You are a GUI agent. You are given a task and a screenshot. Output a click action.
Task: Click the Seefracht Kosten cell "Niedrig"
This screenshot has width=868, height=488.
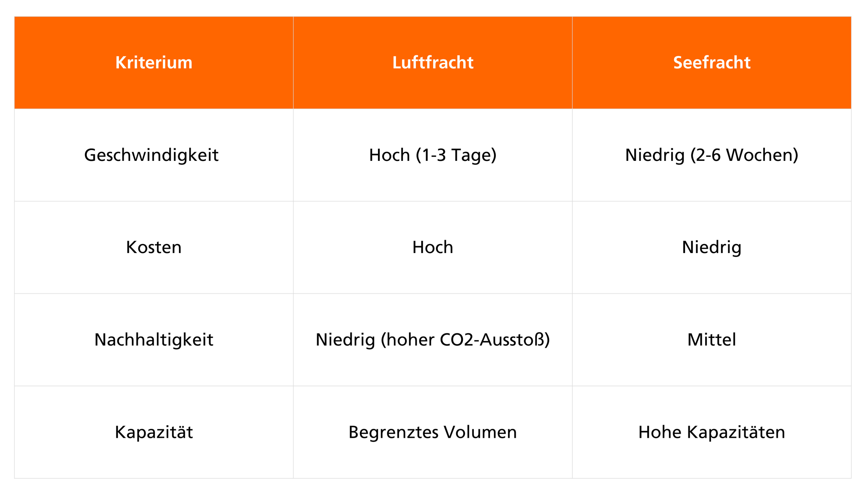coord(711,247)
